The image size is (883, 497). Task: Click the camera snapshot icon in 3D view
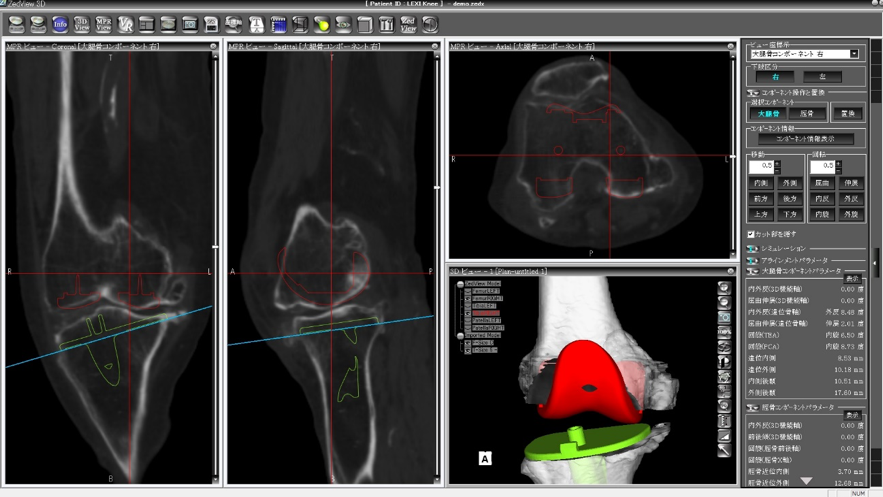pyautogui.click(x=724, y=317)
